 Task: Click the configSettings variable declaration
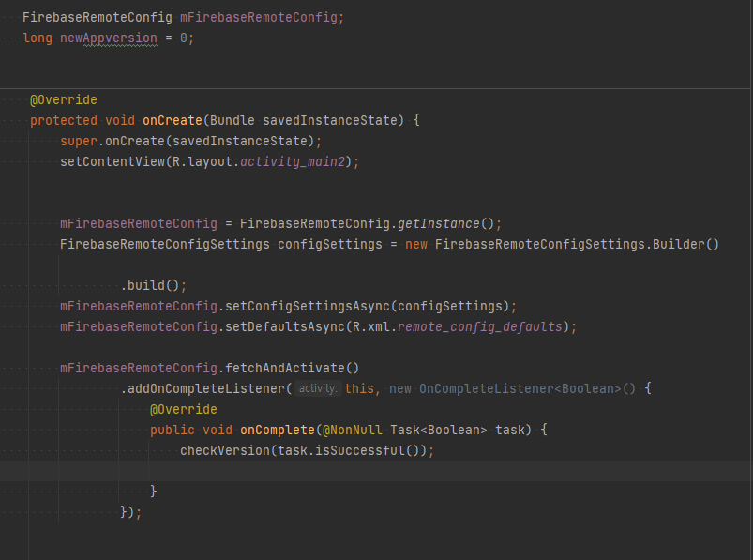(x=330, y=245)
